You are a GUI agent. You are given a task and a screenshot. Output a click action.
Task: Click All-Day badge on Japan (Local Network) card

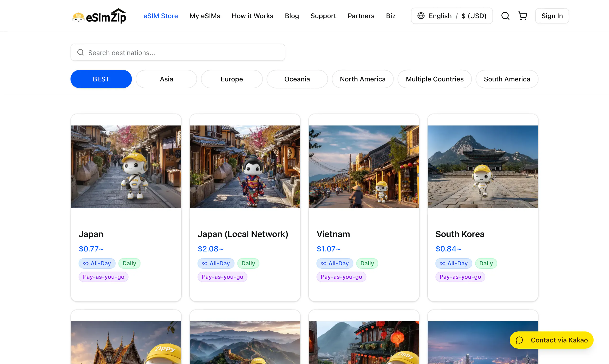(216, 263)
